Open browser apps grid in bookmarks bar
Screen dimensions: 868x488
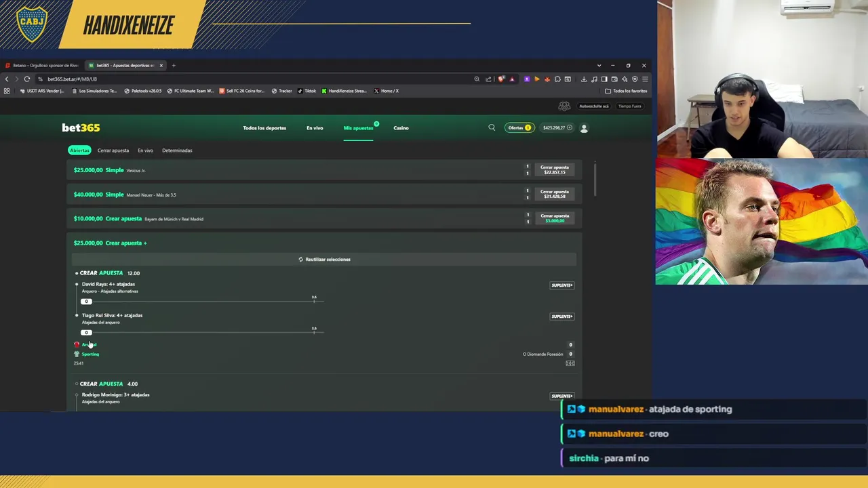(x=7, y=91)
